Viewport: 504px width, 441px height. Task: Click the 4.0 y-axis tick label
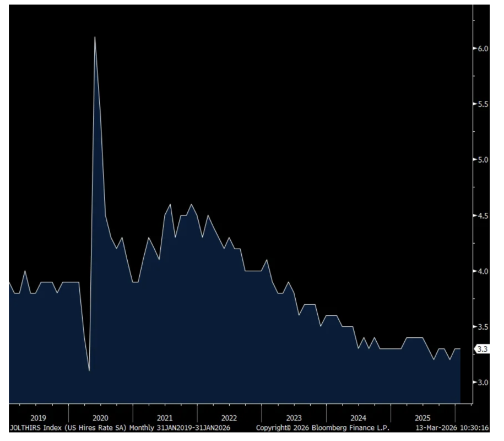[x=483, y=271]
